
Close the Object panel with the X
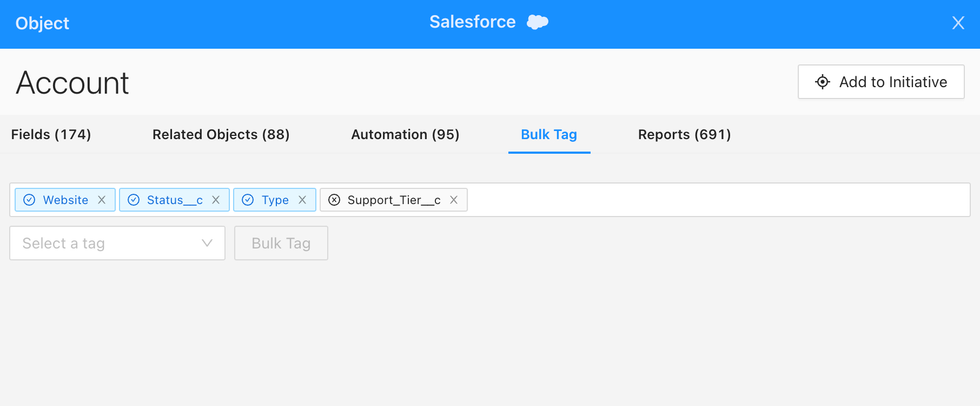tap(958, 23)
